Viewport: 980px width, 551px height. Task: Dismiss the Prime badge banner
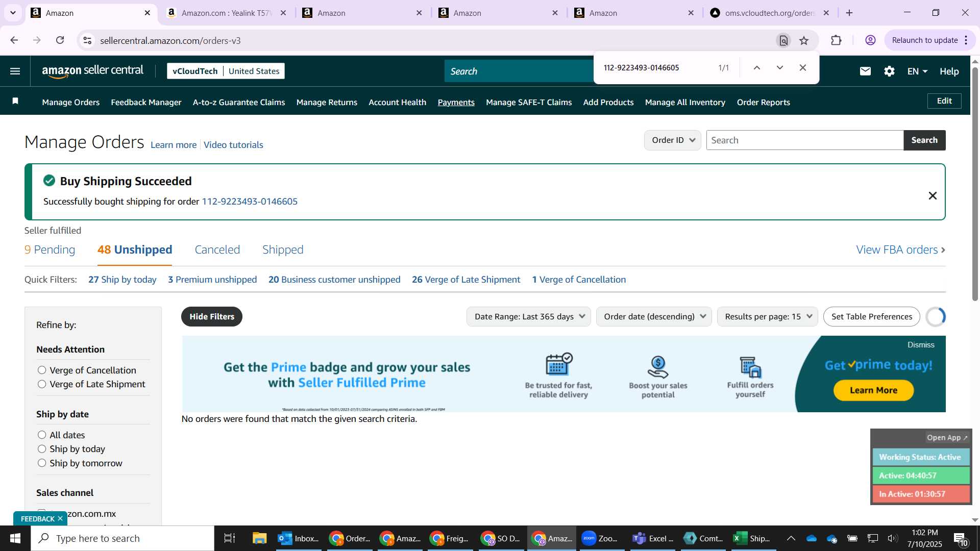pyautogui.click(x=921, y=345)
